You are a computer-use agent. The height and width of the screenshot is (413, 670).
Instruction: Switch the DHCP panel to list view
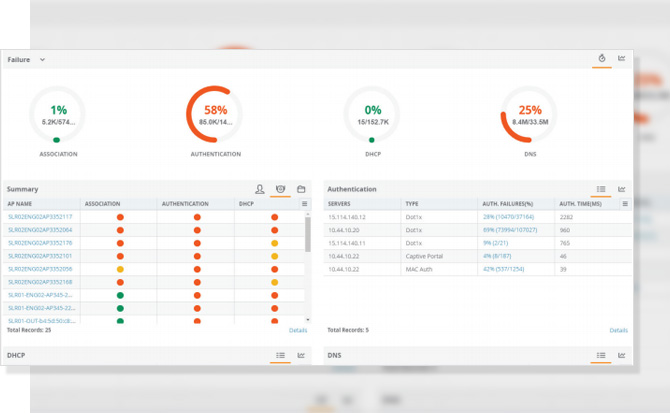(281, 355)
